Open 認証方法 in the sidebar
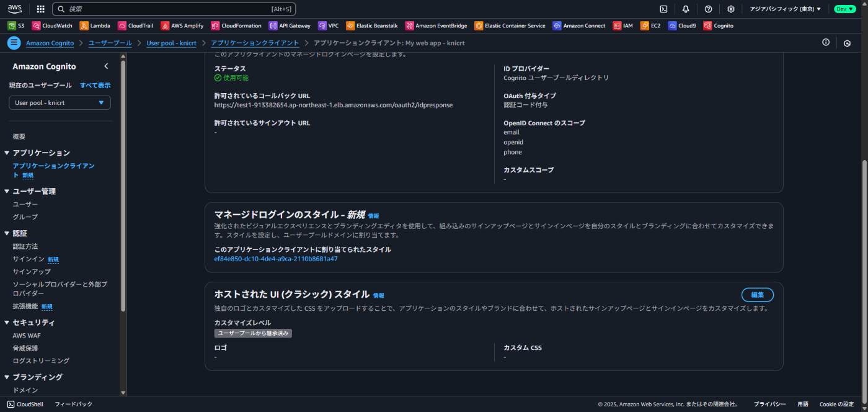This screenshot has width=868, height=412. coord(25,246)
